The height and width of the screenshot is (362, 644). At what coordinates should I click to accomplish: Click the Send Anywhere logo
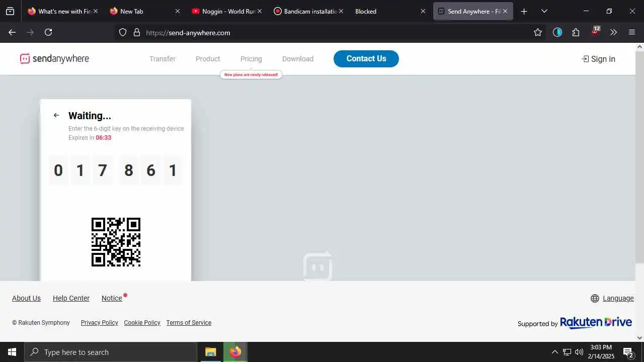click(54, 59)
